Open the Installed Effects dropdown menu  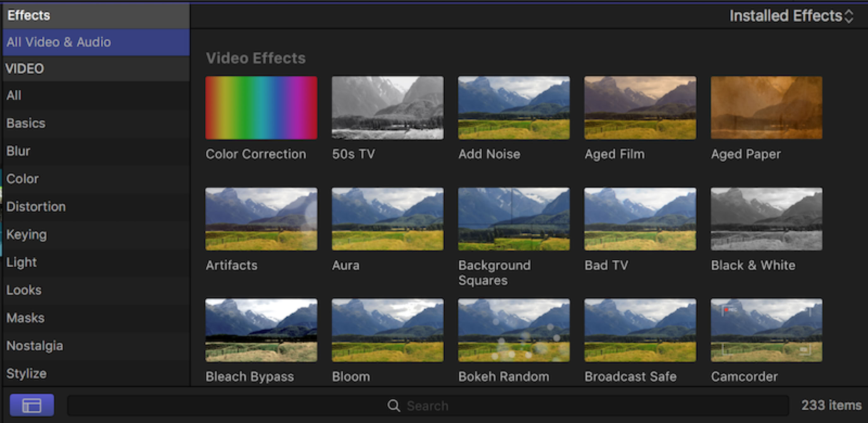coord(791,16)
